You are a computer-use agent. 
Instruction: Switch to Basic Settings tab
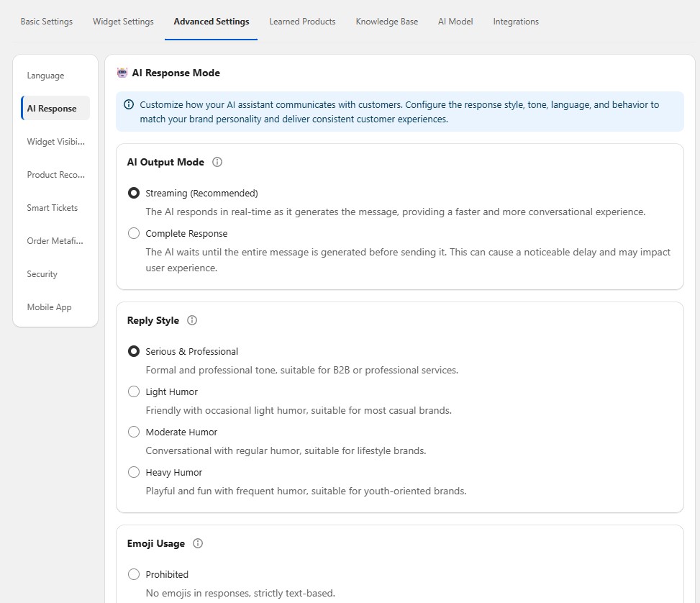pyautogui.click(x=47, y=22)
